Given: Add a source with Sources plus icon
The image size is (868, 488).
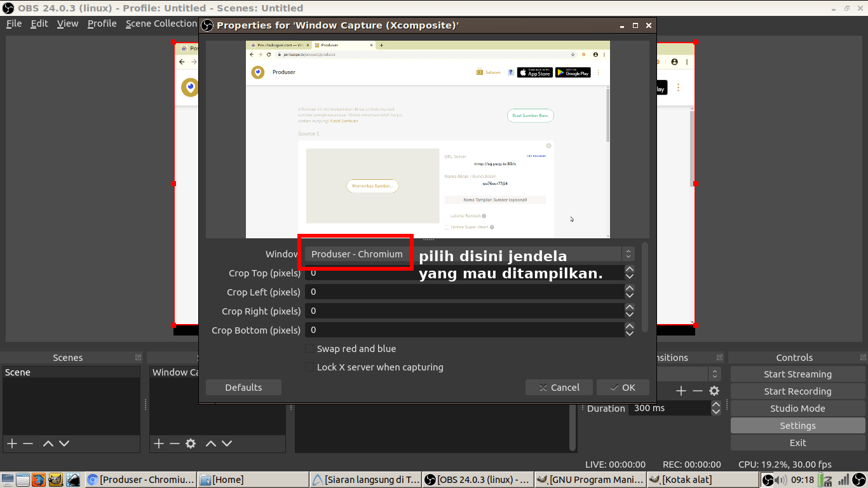Looking at the screenshot, I should click(159, 444).
